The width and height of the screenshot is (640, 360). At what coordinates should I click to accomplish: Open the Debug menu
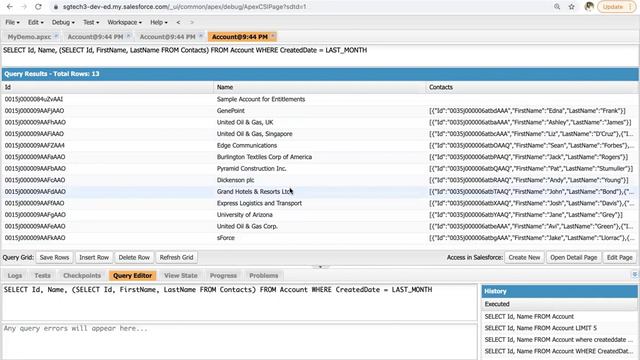tap(63, 22)
